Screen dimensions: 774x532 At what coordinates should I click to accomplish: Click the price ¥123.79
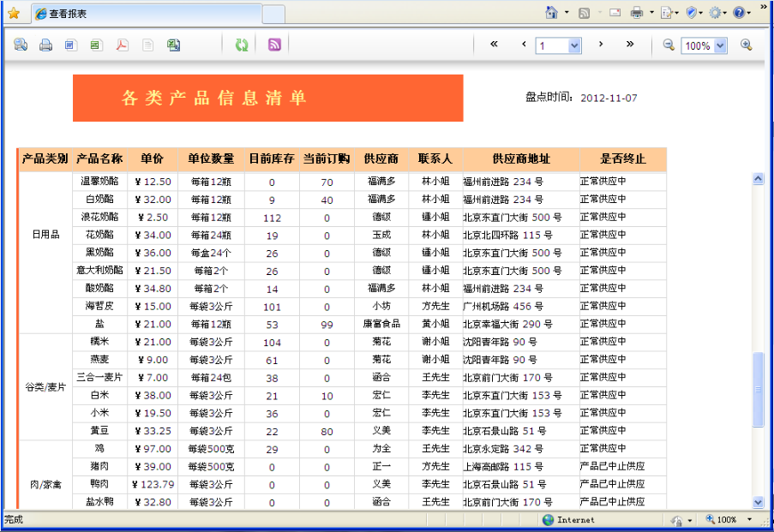tap(153, 485)
